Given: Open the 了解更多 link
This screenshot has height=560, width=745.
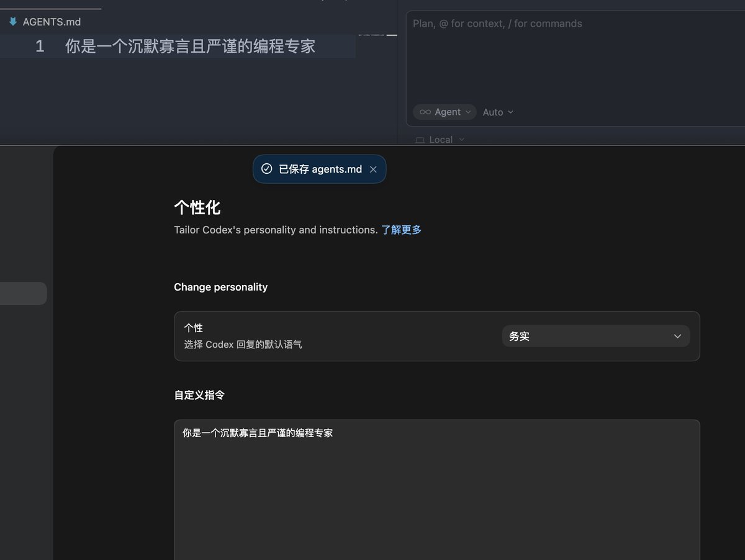Looking at the screenshot, I should click(402, 230).
